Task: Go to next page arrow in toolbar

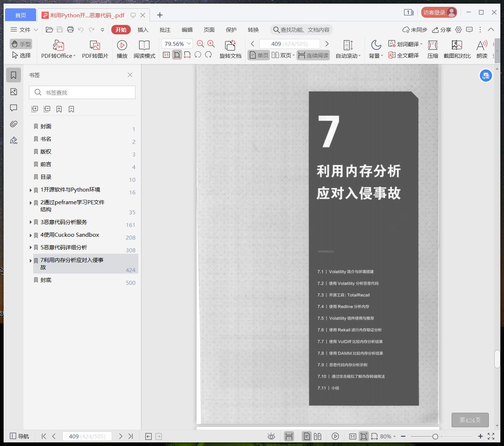Action: pos(327,44)
